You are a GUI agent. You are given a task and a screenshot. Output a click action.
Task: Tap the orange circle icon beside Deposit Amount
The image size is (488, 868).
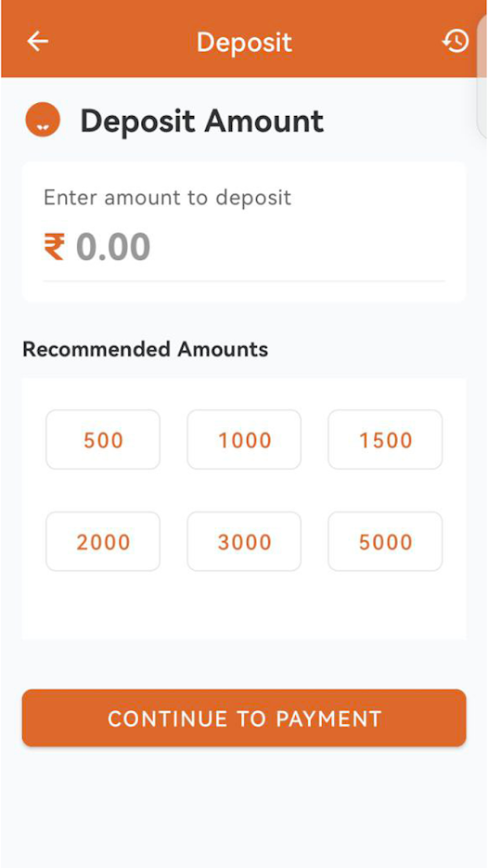(x=43, y=120)
